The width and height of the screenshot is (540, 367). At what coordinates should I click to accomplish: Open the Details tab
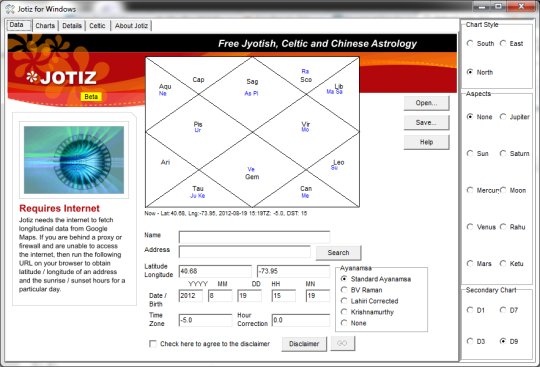click(72, 25)
